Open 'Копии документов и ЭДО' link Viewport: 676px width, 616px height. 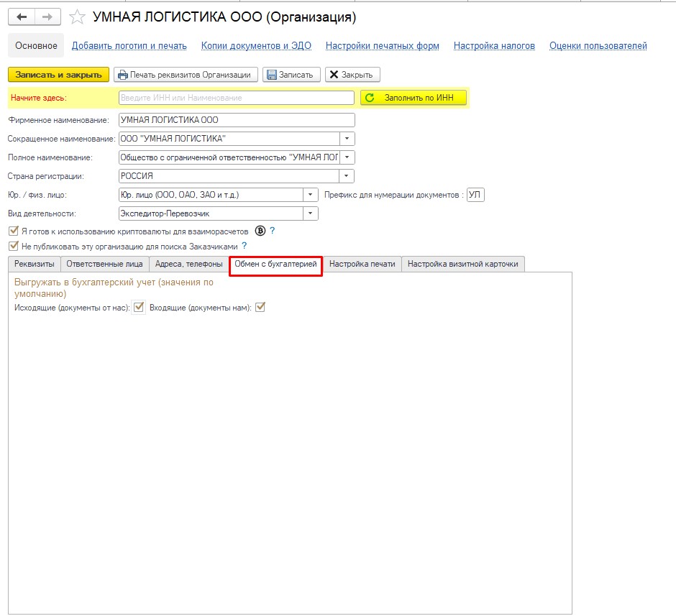click(x=256, y=46)
